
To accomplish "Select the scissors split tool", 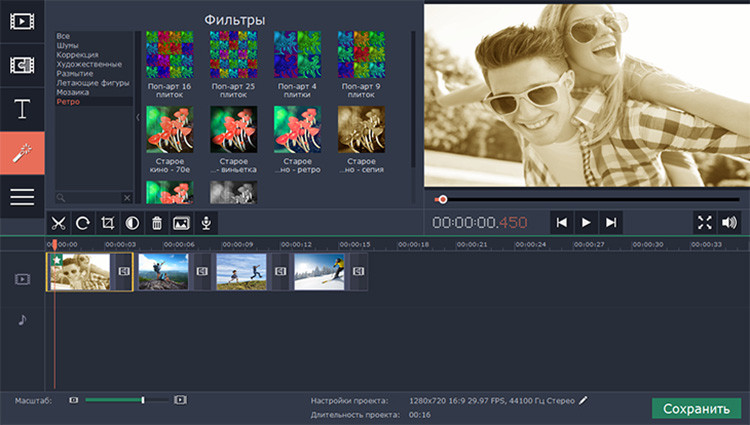I will click(x=58, y=223).
